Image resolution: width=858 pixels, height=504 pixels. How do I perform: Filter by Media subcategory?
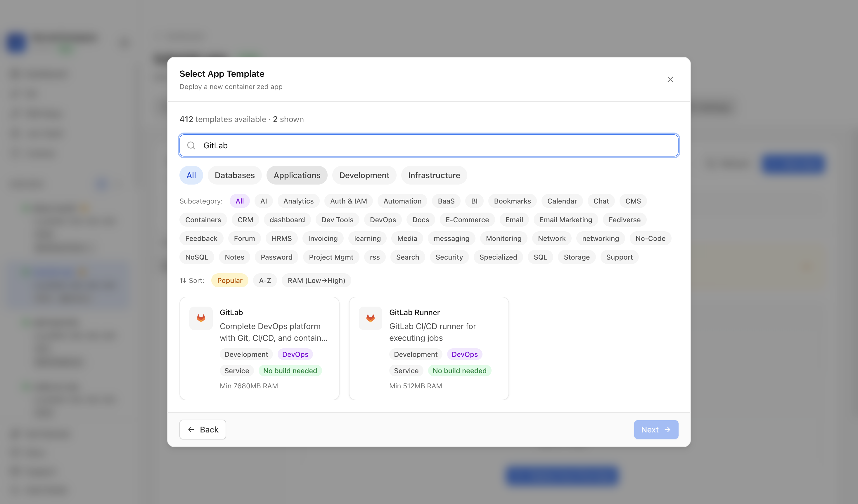(407, 239)
